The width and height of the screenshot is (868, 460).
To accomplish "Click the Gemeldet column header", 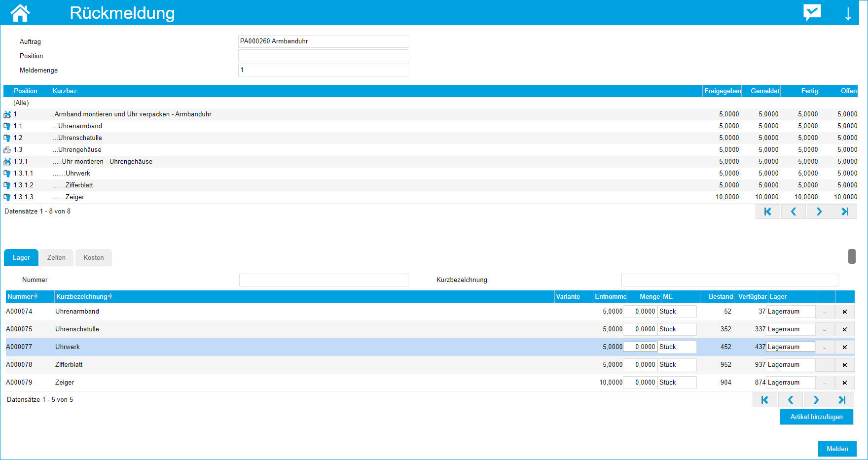I will (761, 91).
